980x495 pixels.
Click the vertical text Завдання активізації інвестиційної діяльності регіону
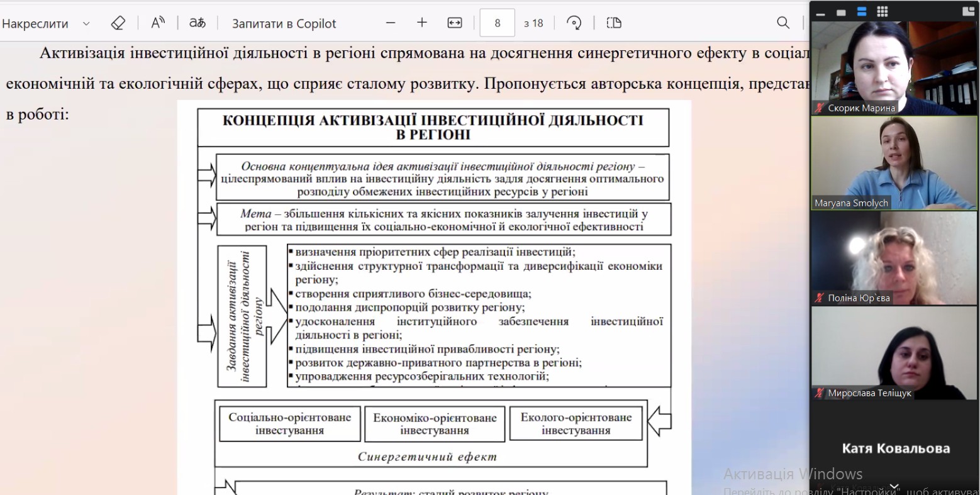pyautogui.click(x=245, y=316)
